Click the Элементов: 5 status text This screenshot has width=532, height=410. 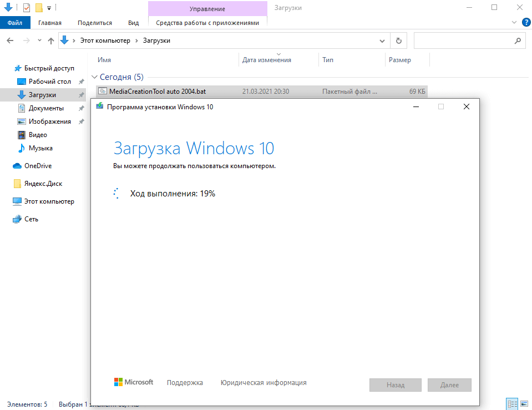point(27,404)
